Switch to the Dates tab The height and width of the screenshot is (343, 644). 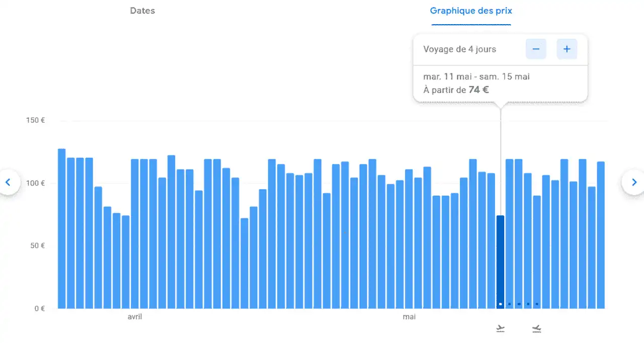pos(142,11)
